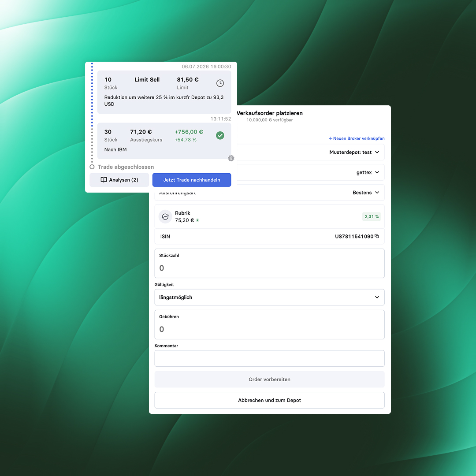The image size is (476, 476).
Task: Click the 71,20 € Ausstiegskurs value
Action: tap(141, 132)
